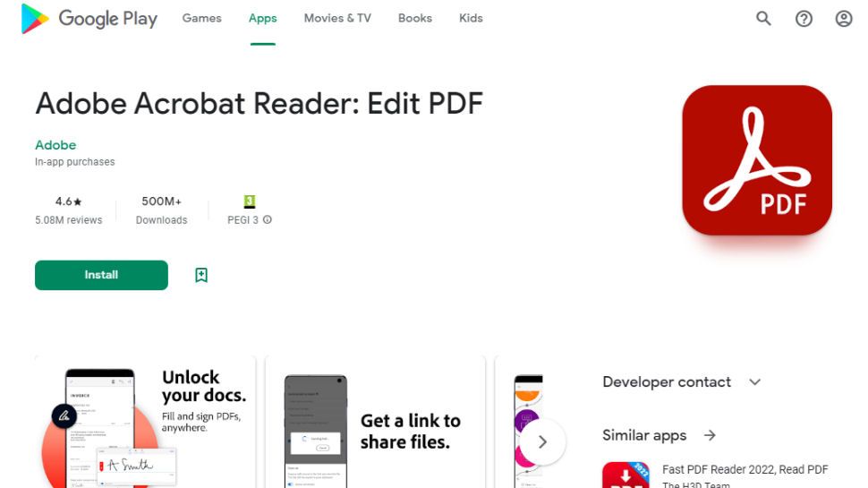Screen dimensions: 868x488
Task: Open the Unlock your docs screenshot
Action: (x=145, y=422)
